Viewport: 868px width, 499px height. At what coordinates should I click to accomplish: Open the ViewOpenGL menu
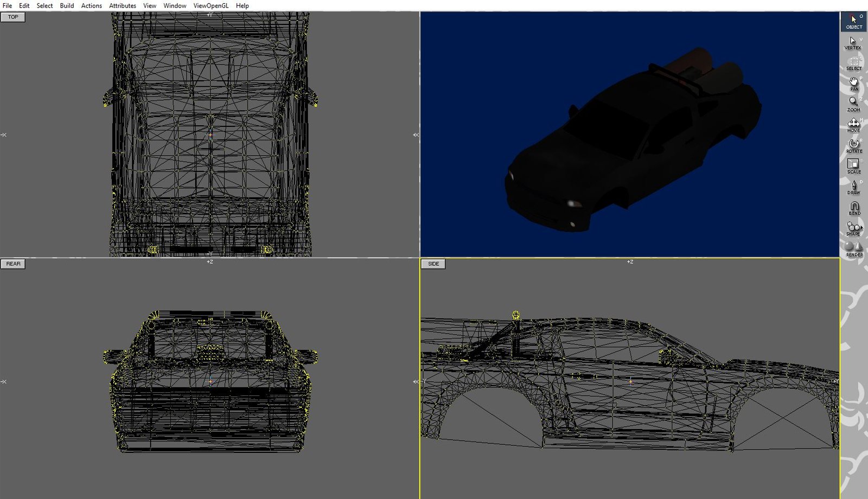pos(212,5)
